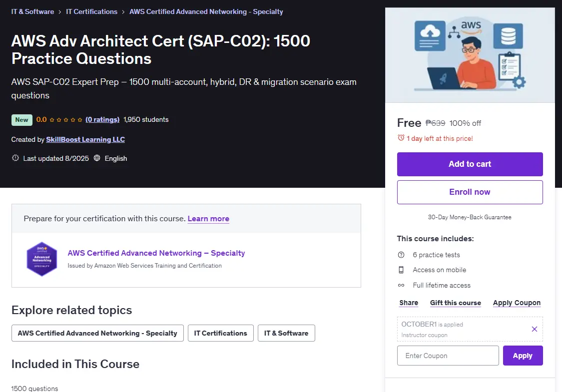Click the 1500 questions text

click(x=34, y=389)
